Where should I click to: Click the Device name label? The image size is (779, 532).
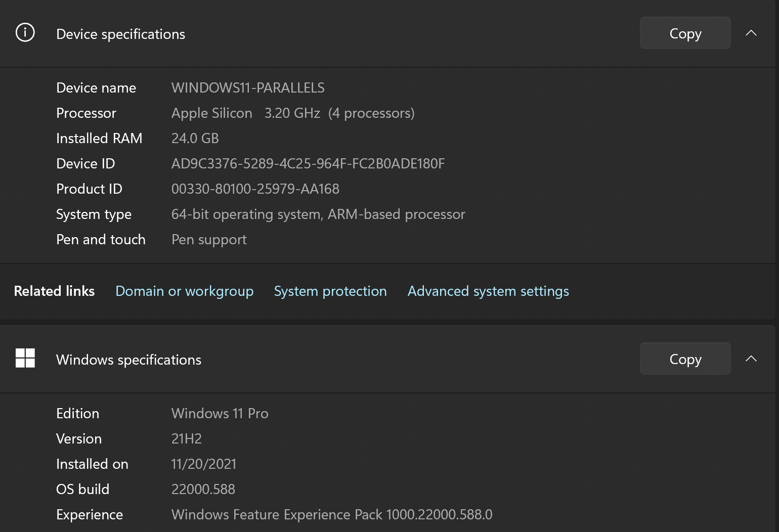96,88
